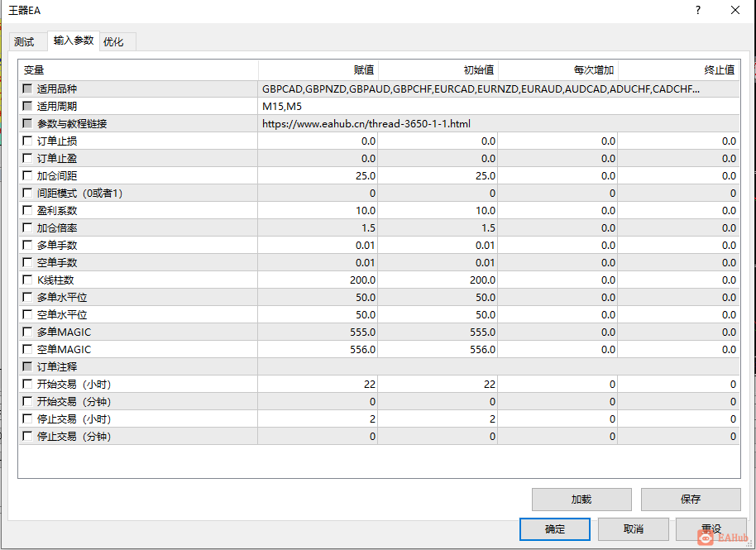Tick the 多单手数 checkbox
The image size is (756, 550).
27,245
